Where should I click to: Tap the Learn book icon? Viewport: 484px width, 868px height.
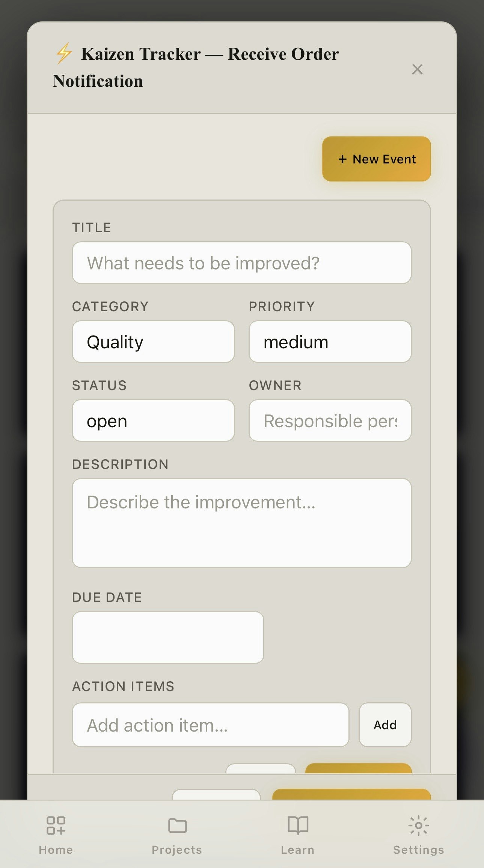pos(298,825)
